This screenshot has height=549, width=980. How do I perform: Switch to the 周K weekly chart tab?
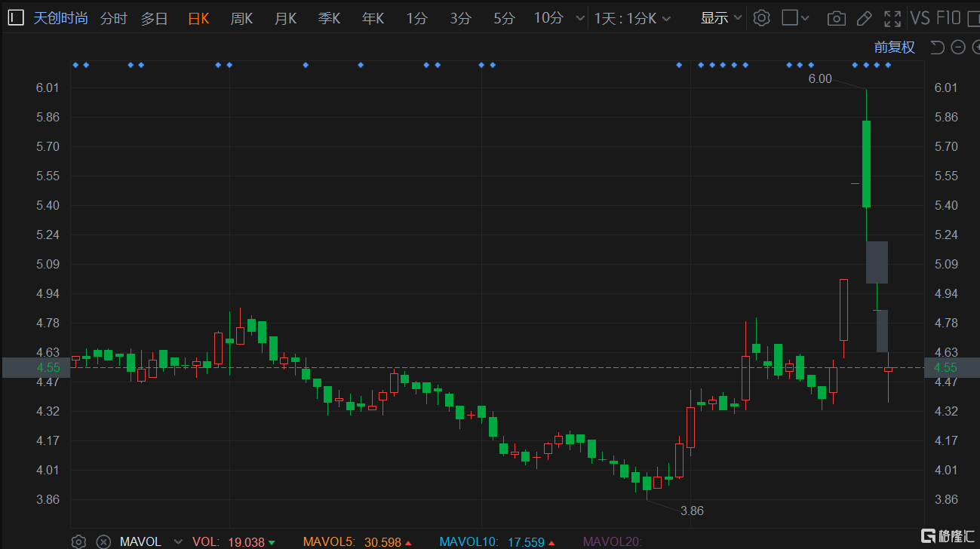click(241, 17)
